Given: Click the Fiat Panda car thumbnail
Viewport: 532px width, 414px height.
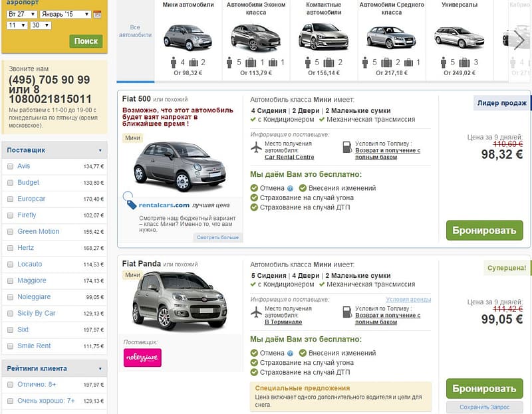Looking at the screenshot, I should tap(170, 301).
